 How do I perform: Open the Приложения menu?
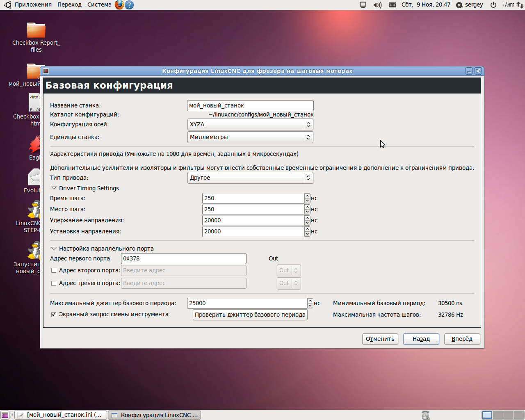coord(33,5)
